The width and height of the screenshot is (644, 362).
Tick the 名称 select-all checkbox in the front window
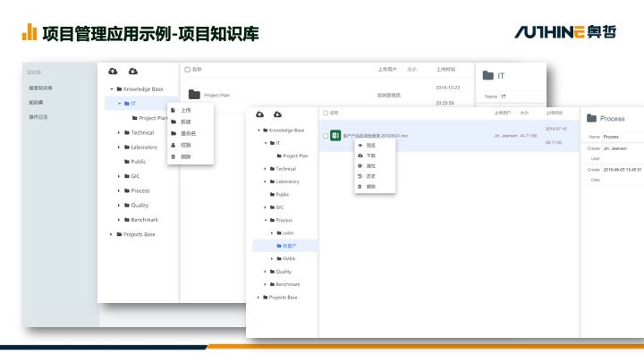pos(325,114)
